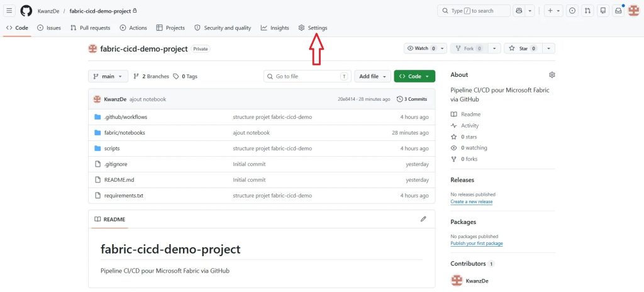Image resolution: width=644 pixels, height=292 pixels.
Task: Click KwanzDe avatar in commit row
Action: pyautogui.click(x=97, y=99)
